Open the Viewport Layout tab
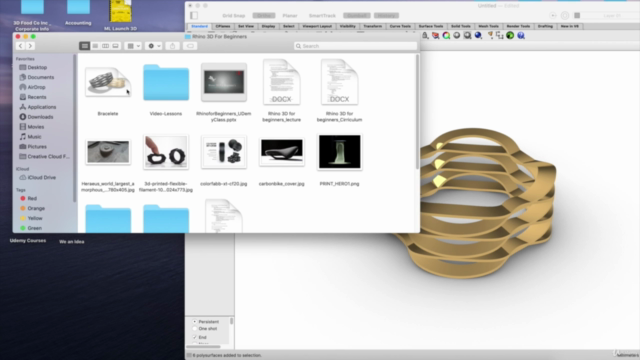The image size is (640, 360). (x=317, y=26)
